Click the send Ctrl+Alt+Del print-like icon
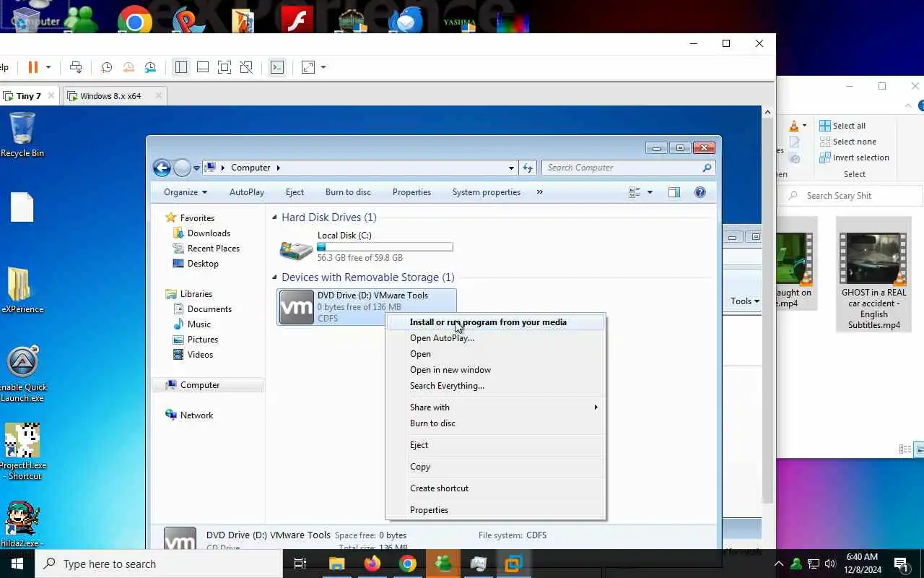Screen dimensions: 924x578 pos(76,67)
